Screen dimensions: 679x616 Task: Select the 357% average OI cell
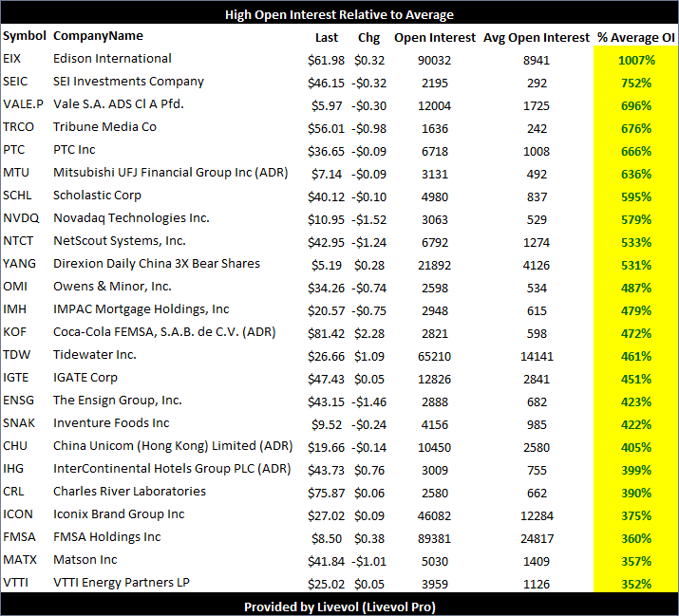pyautogui.click(x=636, y=562)
